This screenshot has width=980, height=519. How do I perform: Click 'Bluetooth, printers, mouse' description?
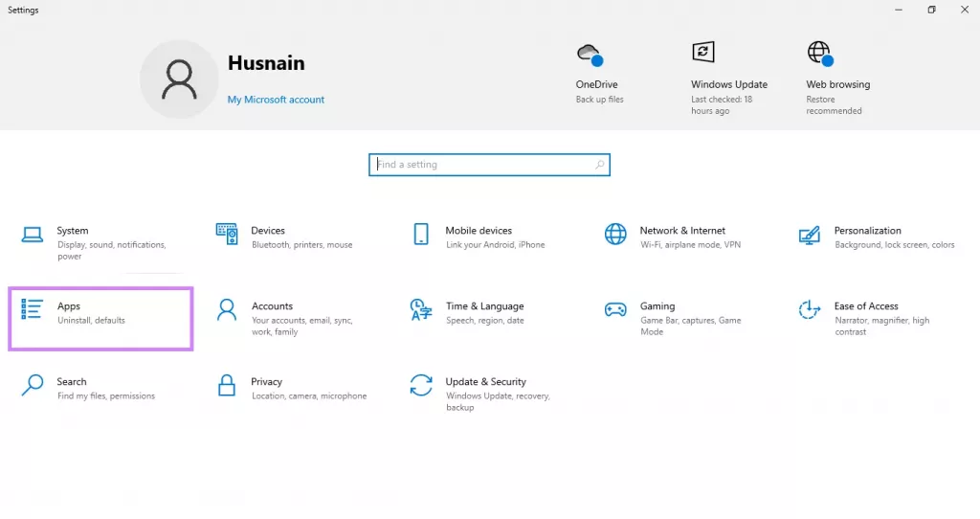(x=301, y=244)
